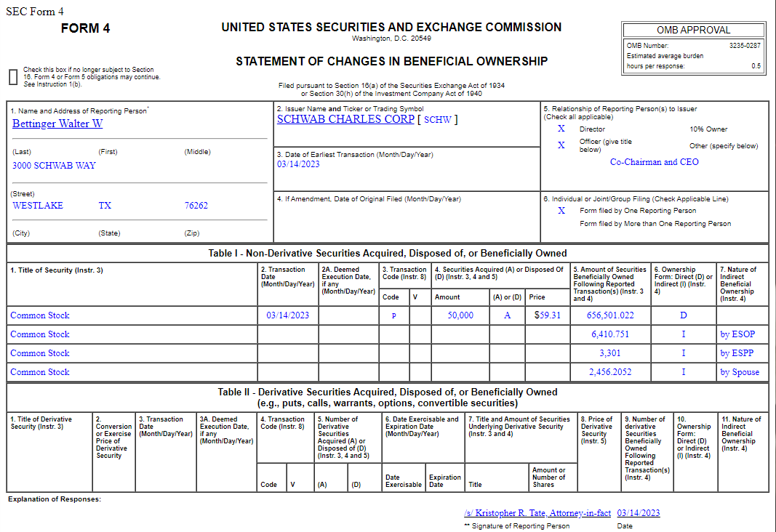Viewport: 776px width, 532px height.
Task: Click the 03/14/2023 signature date link
Action: tap(639, 513)
